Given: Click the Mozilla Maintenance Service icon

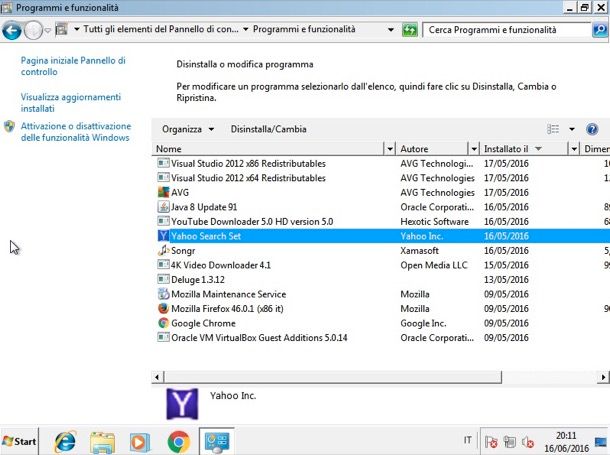Looking at the screenshot, I should point(163,294).
